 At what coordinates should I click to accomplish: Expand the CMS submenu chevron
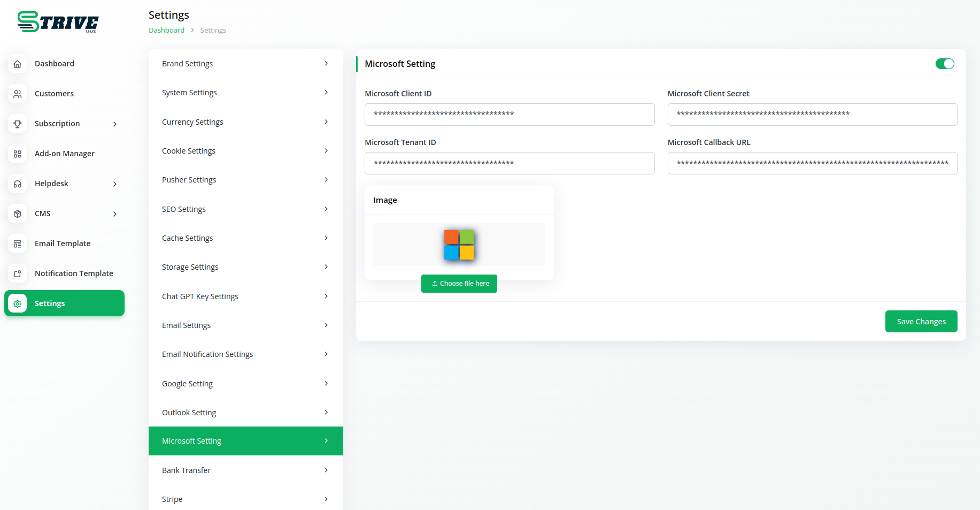(115, 214)
